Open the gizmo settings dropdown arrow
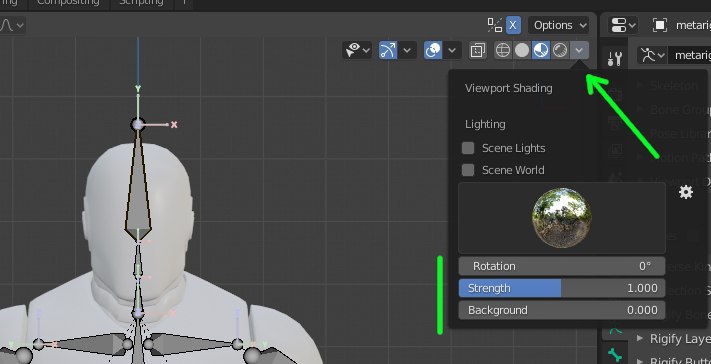The width and height of the screenshot is (711, 364). [407, 50]
